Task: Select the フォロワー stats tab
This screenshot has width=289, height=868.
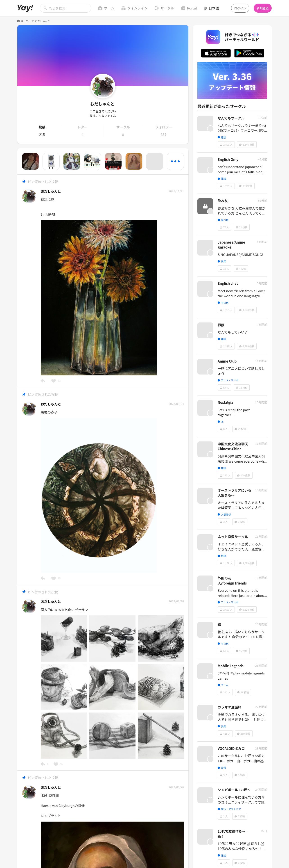Action: [163, 131]
